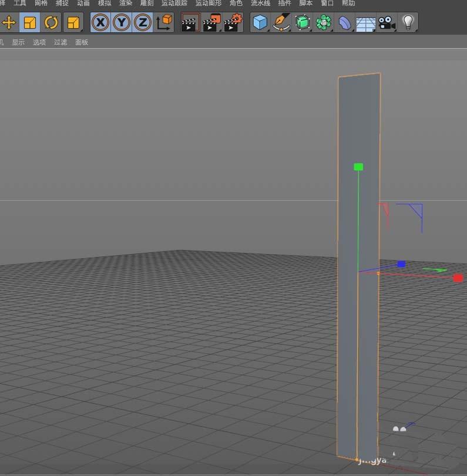Open the viewport 过滤 menu
The width and height of the screenshot is (467, 476).
tap(61, 42)
